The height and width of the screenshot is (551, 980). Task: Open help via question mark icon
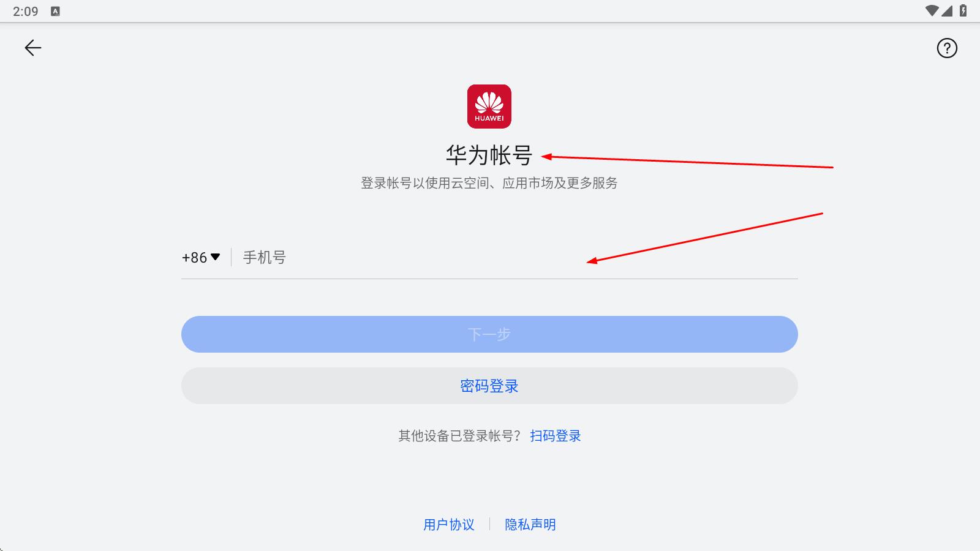pyautogui.click(x=947, y=48)
